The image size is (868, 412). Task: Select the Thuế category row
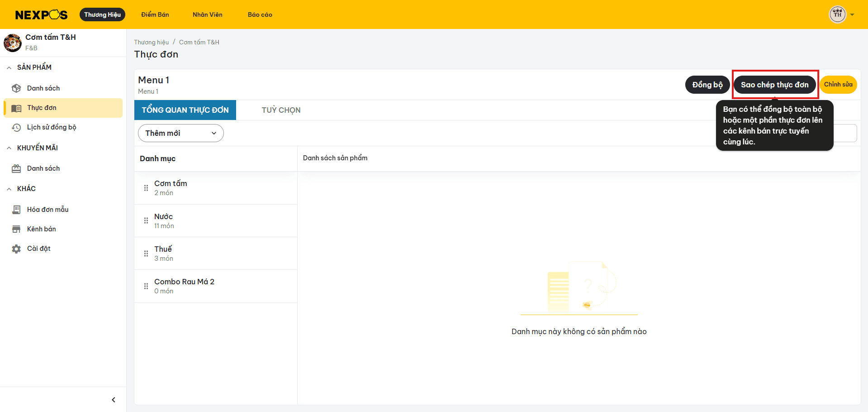pyautogui.click(x=216, y=254)
